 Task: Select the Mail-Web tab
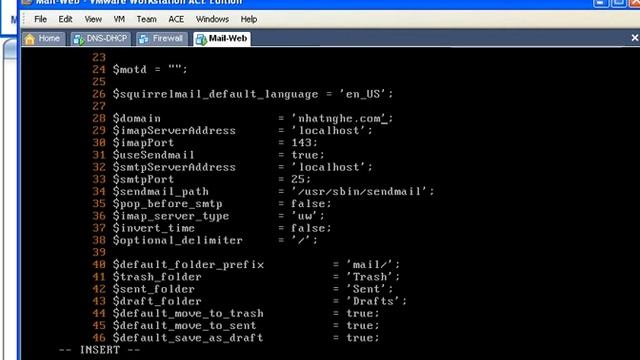pyautogui.click(x=222, y=39)
